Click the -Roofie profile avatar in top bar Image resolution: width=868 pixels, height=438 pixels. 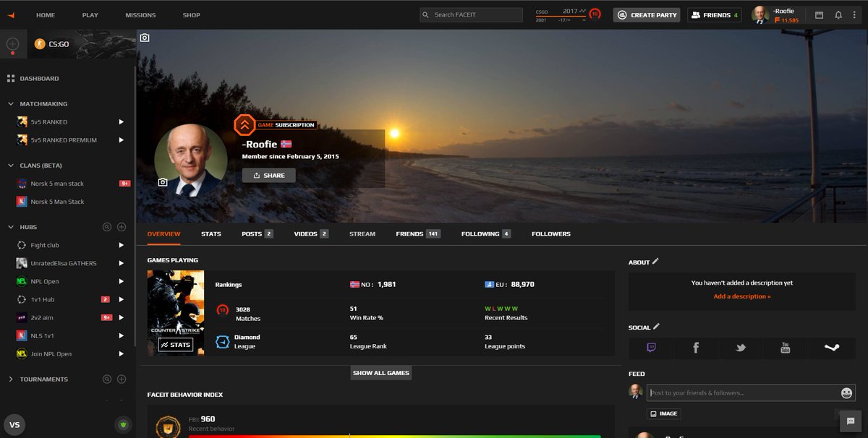coord(760,14)
